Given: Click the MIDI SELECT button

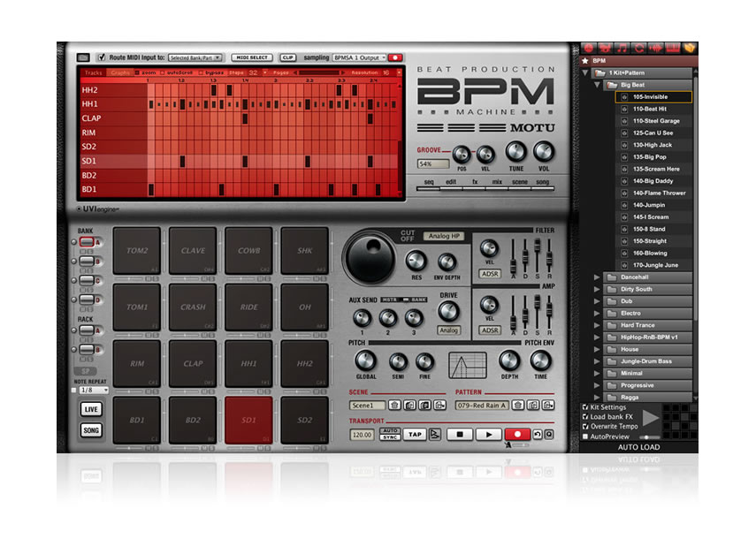Looking at the screenshot, I should pos(252,57).
